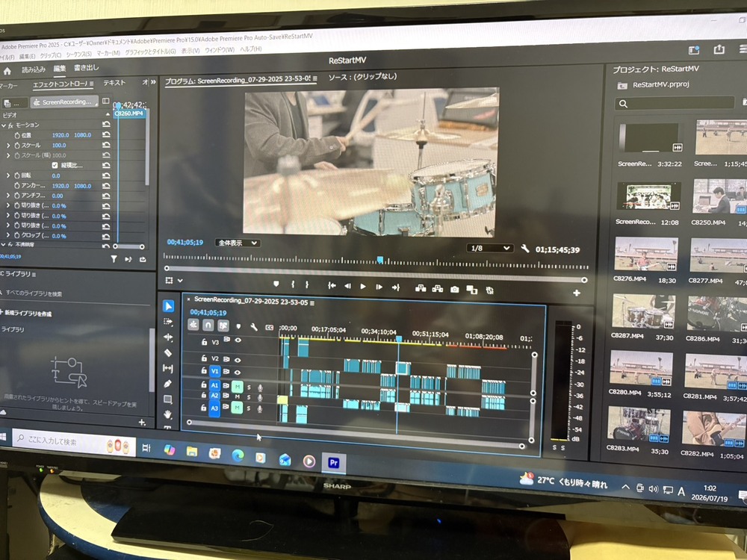This screenshot has height=560, width=747.
Task: Expand the スケール property
Action: point(8,146)
